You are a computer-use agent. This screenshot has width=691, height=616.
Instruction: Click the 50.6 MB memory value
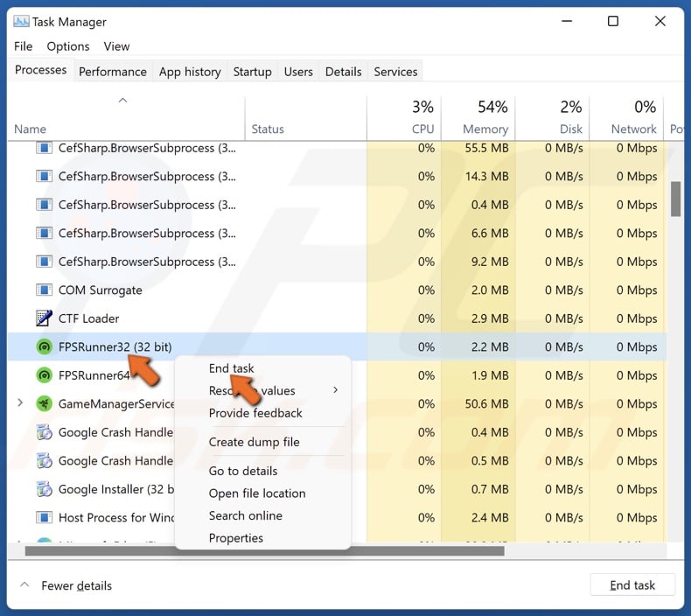pyautogui.click(x=486, y=404)
